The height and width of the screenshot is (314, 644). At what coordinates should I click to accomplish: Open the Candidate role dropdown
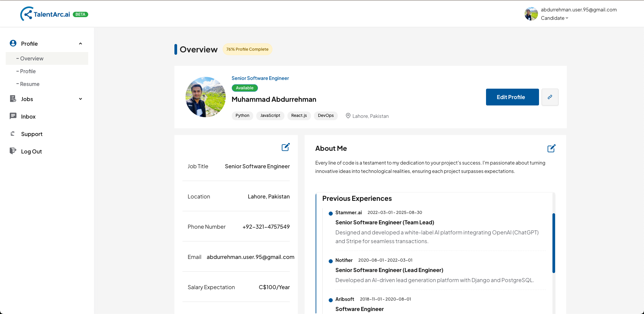(x=554, y=18)
